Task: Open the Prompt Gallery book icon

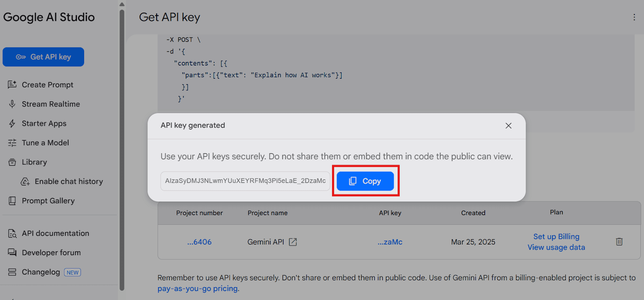Action: tap(12, 201)
